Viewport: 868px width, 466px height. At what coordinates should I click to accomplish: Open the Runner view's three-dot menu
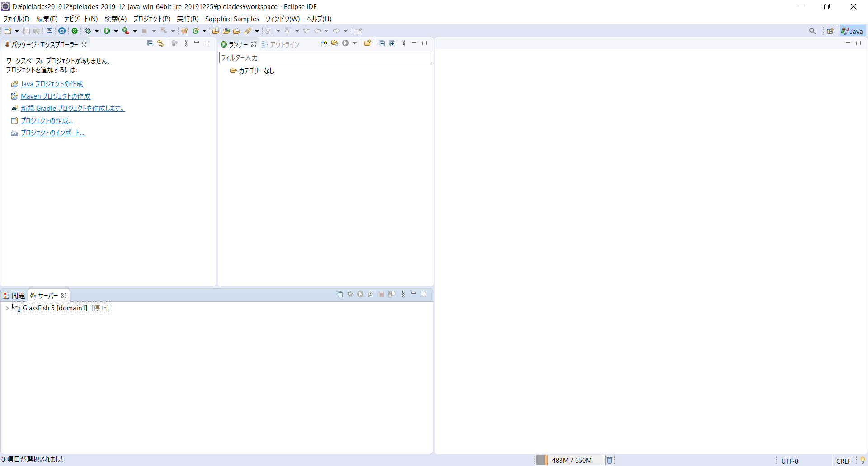pos(404,43)
